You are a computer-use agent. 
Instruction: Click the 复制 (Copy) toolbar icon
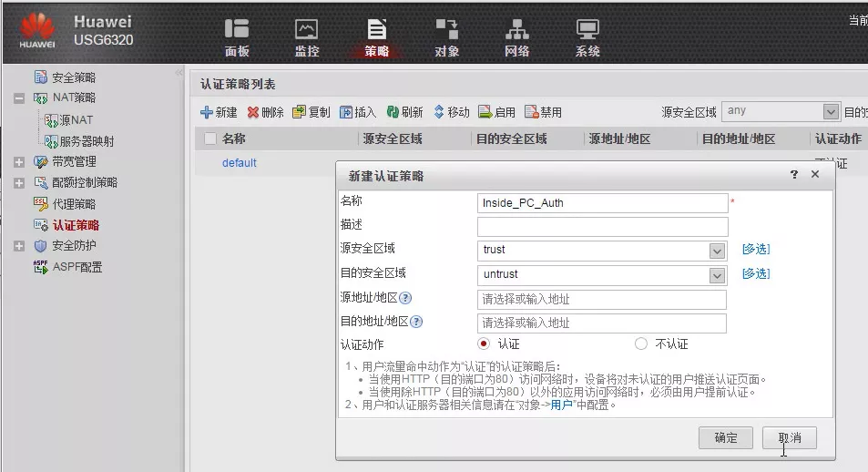pos(299,112)
